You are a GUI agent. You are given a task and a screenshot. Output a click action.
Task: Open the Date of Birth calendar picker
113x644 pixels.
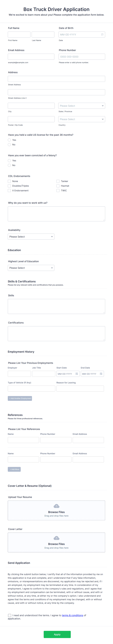click(x=102, y=34)
